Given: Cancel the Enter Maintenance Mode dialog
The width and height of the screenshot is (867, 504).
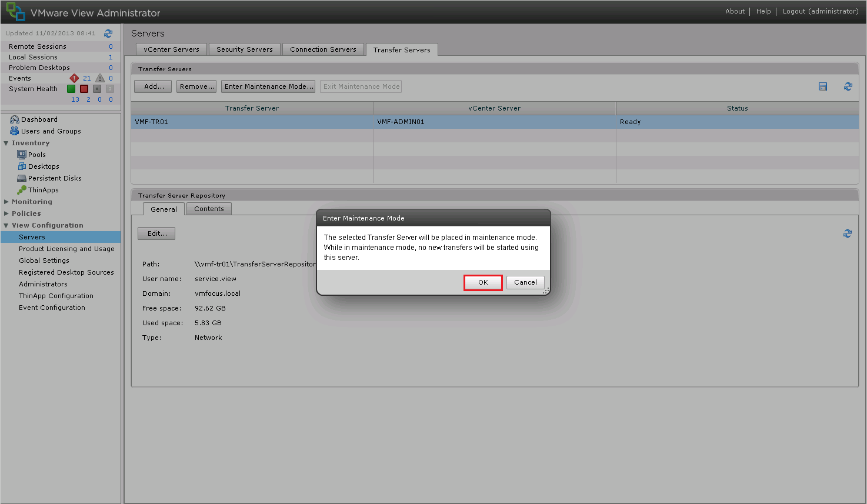Looking at the screenshot, I should click(x=525, y=282).
